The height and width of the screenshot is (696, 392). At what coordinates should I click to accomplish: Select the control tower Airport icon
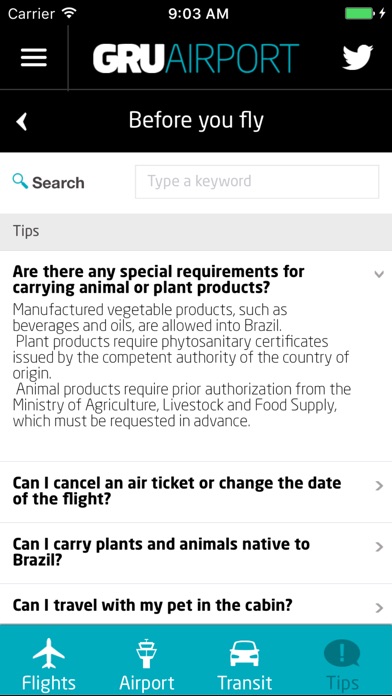coord(147,654)
